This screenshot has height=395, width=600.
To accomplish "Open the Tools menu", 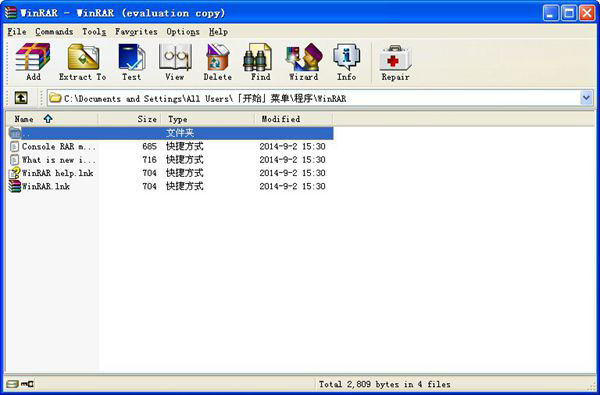I will (94, 32).
